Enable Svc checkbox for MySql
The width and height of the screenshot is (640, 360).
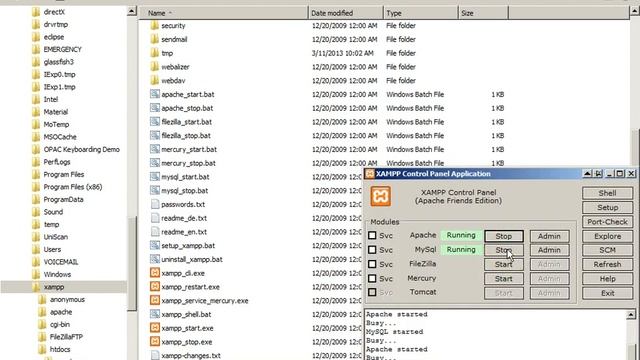[x=372, y=250]
